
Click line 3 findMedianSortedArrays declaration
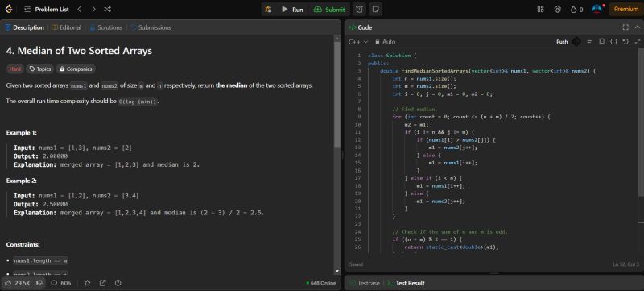tap(488, 71)
